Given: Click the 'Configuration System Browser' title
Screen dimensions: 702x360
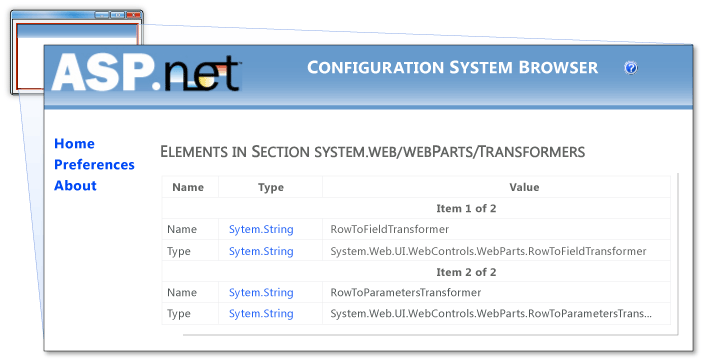Looking at the screenshot, I should (x=452, y=68).
